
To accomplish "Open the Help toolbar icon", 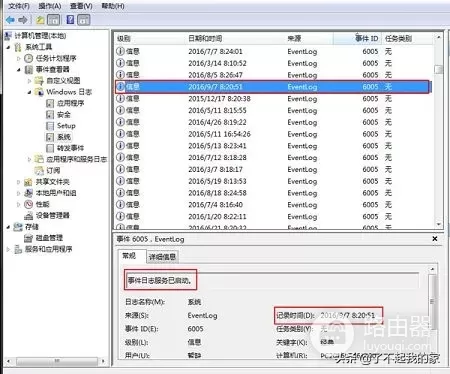I will pyautogui.click(x=70, y=20).
